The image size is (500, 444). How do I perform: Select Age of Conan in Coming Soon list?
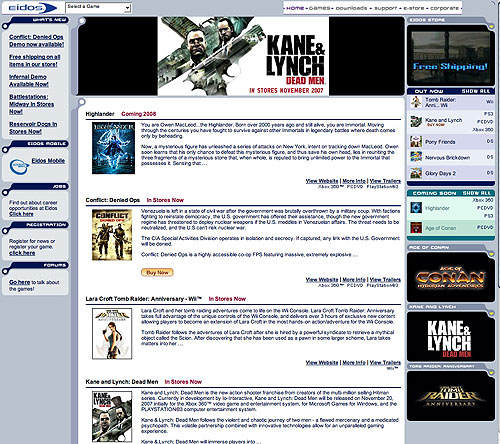tap(440, 228)
